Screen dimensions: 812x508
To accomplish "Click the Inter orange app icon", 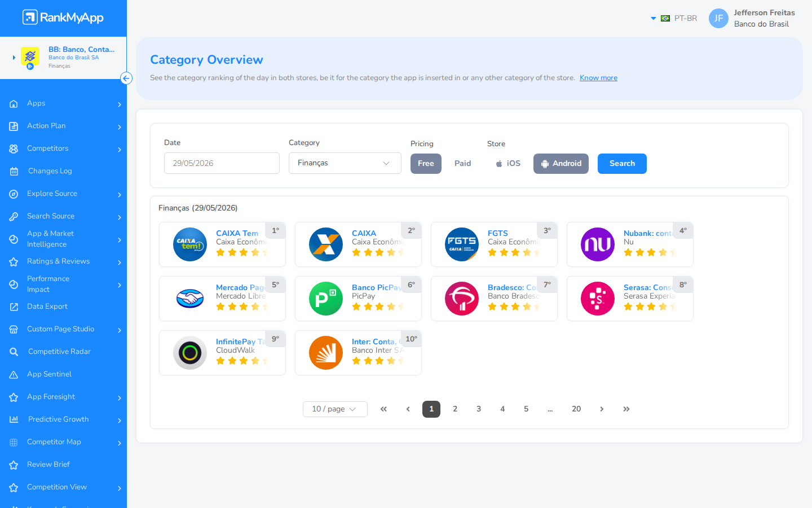I will (x=326, y=353).
